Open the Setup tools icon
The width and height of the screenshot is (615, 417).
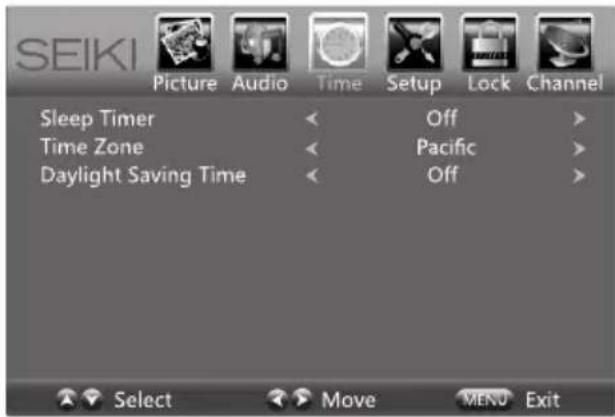(414, 44)
